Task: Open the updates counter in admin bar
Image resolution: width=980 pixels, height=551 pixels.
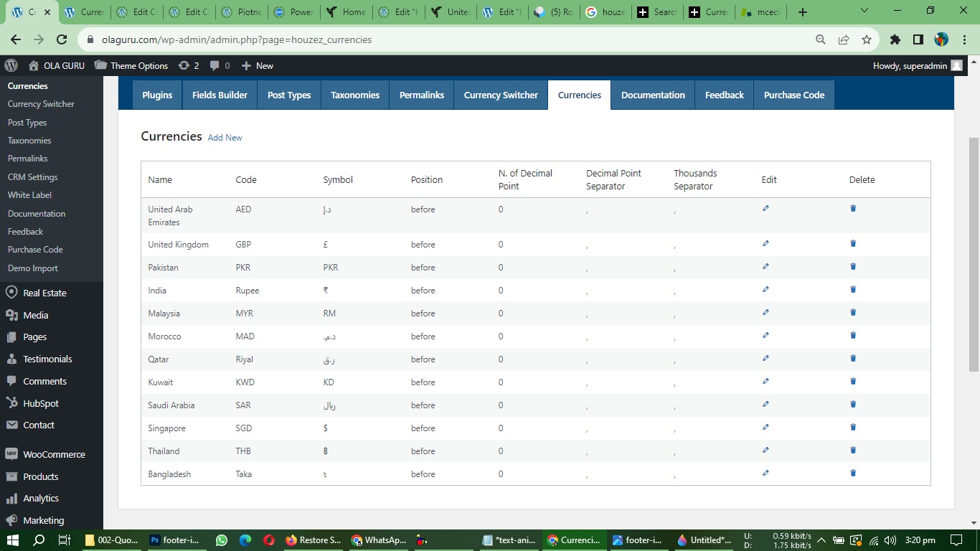Action: tap(188, 65)
